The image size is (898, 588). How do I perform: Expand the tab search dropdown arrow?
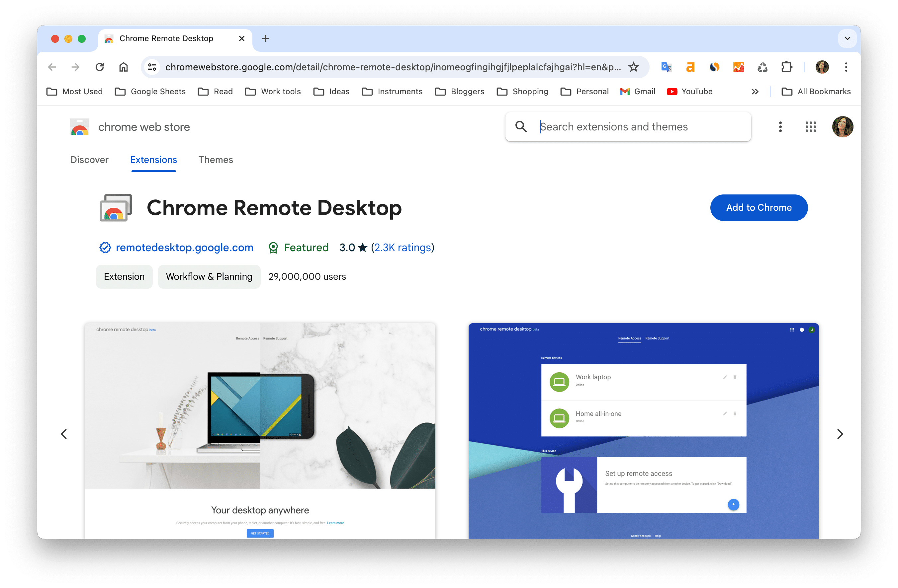click(848, 38)
